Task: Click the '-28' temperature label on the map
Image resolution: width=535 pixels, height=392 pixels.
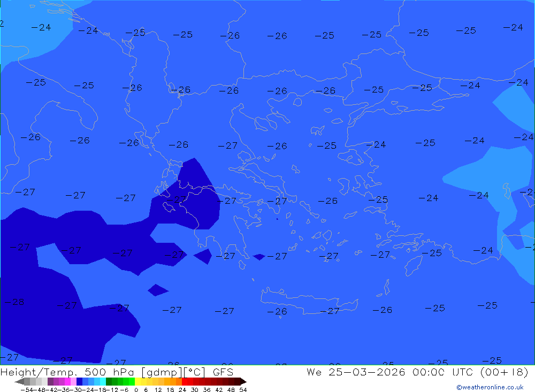Action: [14, 302]
